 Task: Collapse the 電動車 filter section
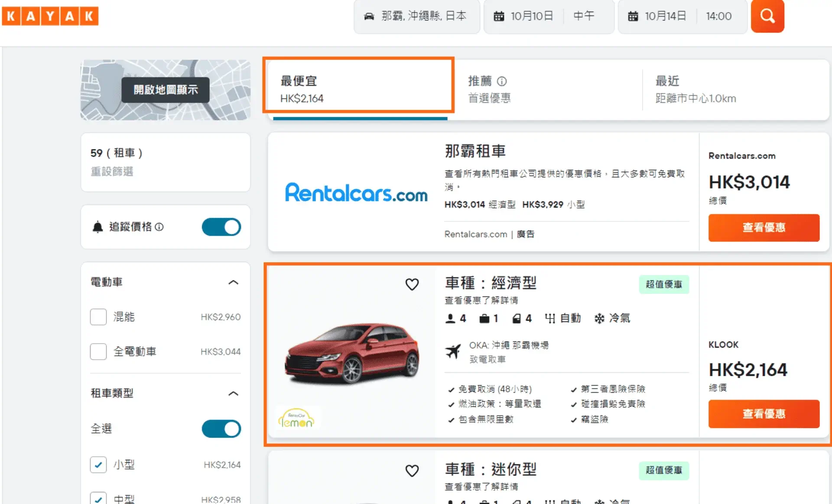pyautogui.click(x=233, y=282)
